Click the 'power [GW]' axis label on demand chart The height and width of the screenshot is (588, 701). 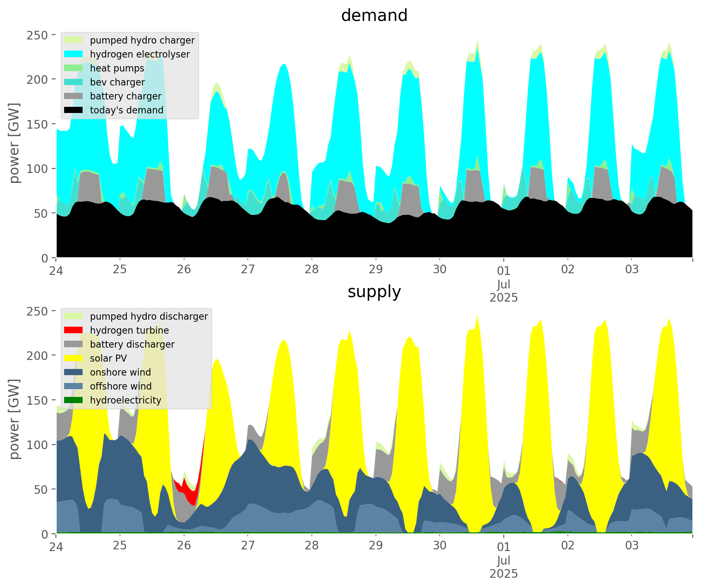[15, 143]
